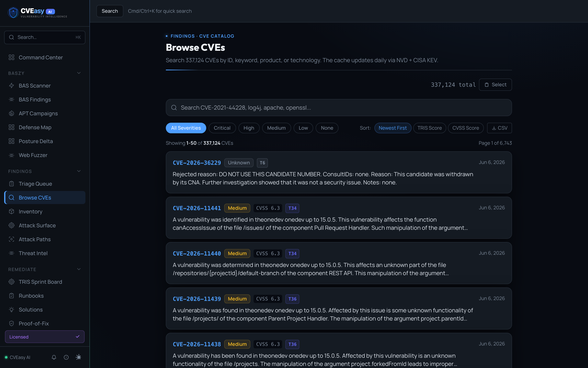Click the Attack Paths icon
The height and width of the screenshot is (368, 588).
(11, 239)
